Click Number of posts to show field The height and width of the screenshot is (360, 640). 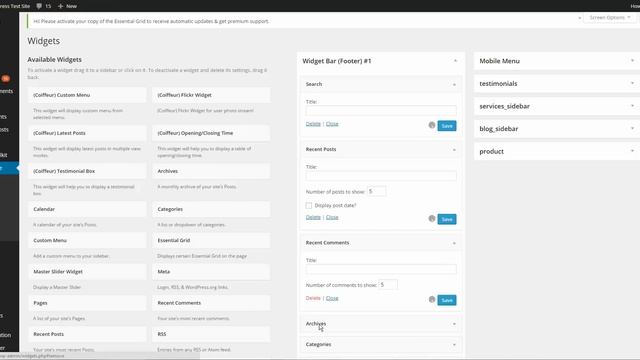376,191
